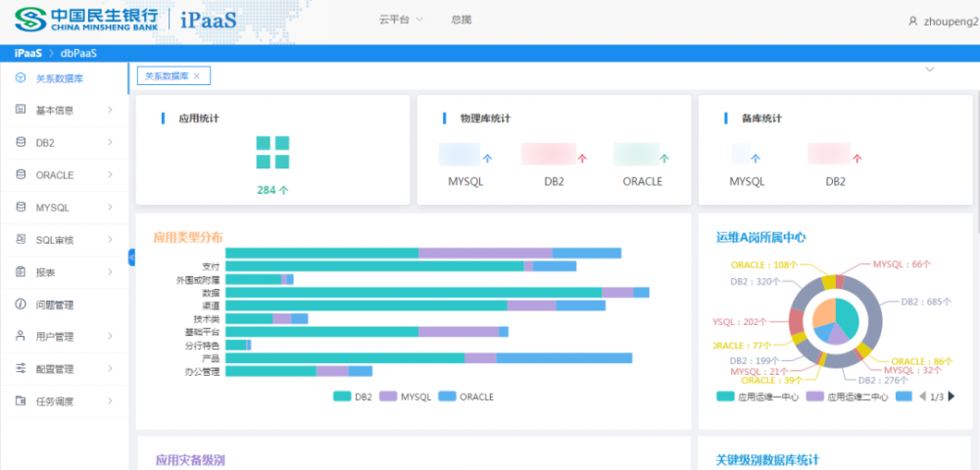The width and height of the screenshot is (980, 470).
Task: Toggle DB2 series in 应用类型分布 legend
Action: click(x=353, y=397)
